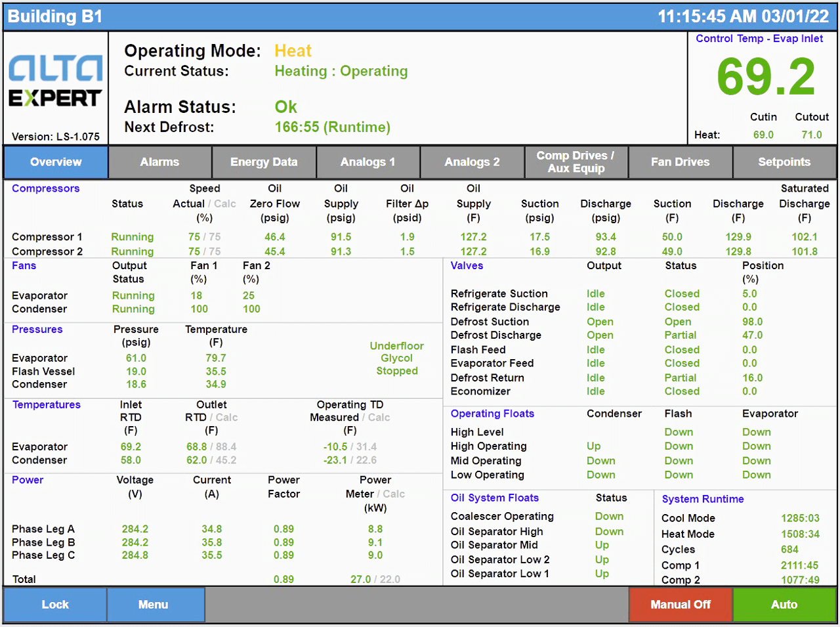View the Analogs 1 tab
This screenshot has width=840, height=627.
pyautogui.click(x=368, y=162)
